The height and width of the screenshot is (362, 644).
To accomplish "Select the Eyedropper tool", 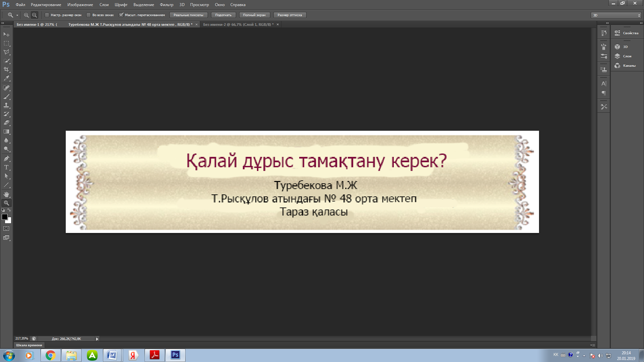I will (x=6, y=78).
